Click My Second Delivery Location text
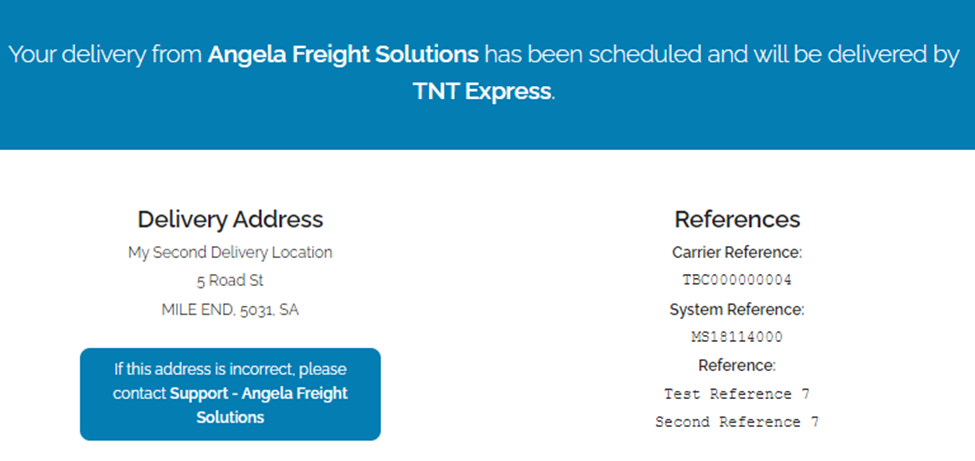 [230, 253]
